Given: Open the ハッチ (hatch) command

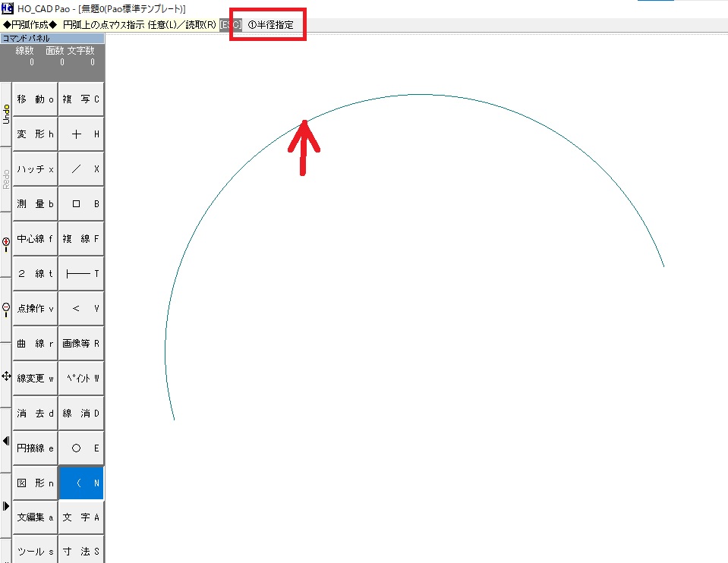Looking at the screenshot, I should tap(35, 169).
